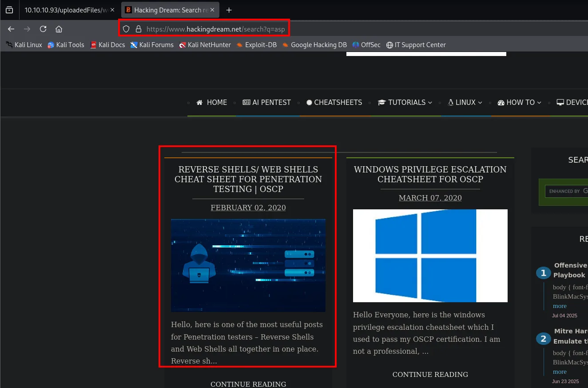Open Kali NetHunter bookmark
The width and height of the screenshot is (588, 388).
pos(205,44)
